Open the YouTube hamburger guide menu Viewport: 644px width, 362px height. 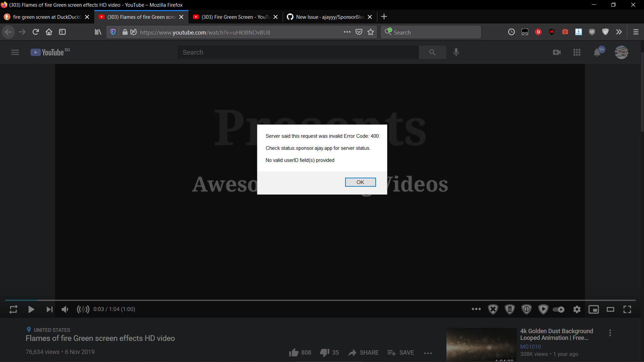tap(15, 52)
